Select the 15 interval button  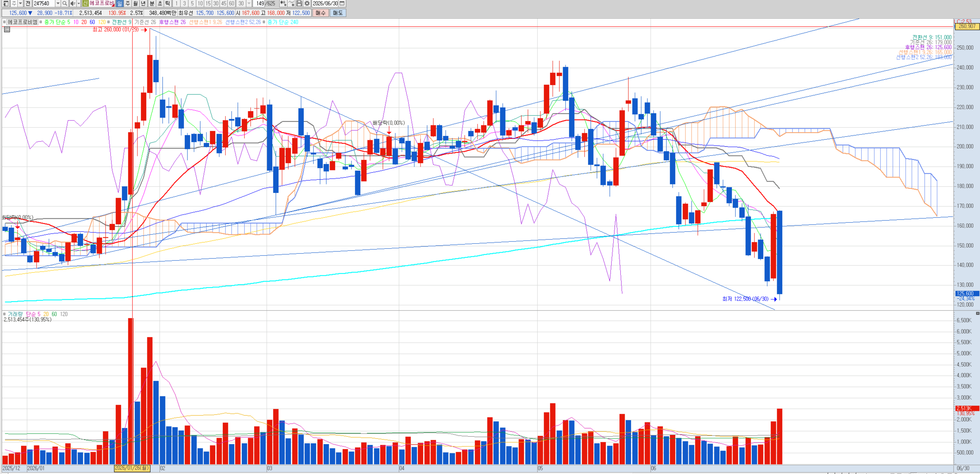pos(208,3)
